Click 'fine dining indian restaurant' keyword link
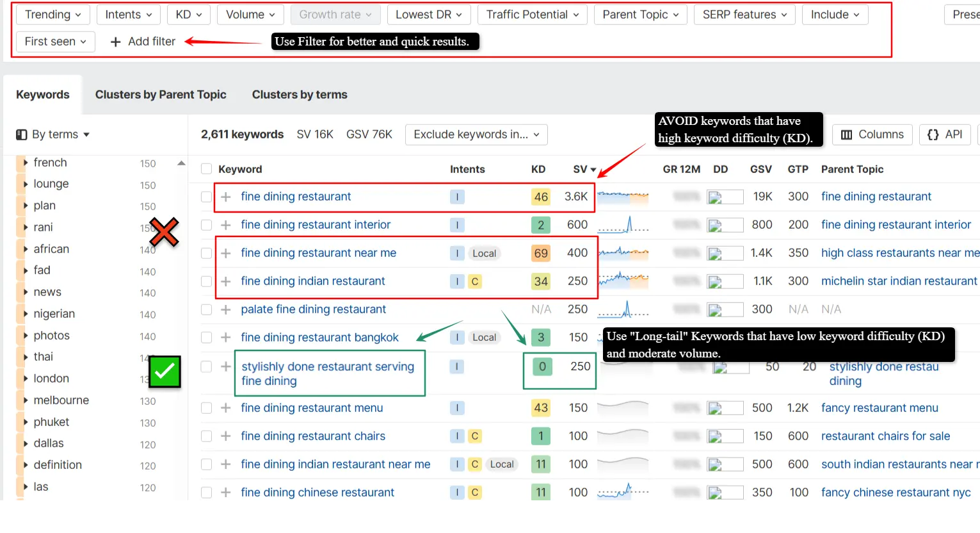This screenshot has width=980, height=533. (x=313, y=281)
